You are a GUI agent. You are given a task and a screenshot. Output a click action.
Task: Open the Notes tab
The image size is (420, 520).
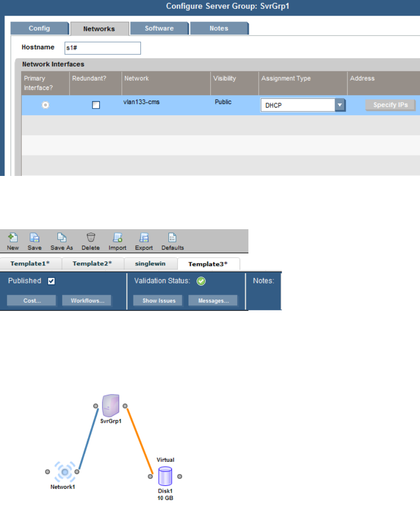[219, 28]
